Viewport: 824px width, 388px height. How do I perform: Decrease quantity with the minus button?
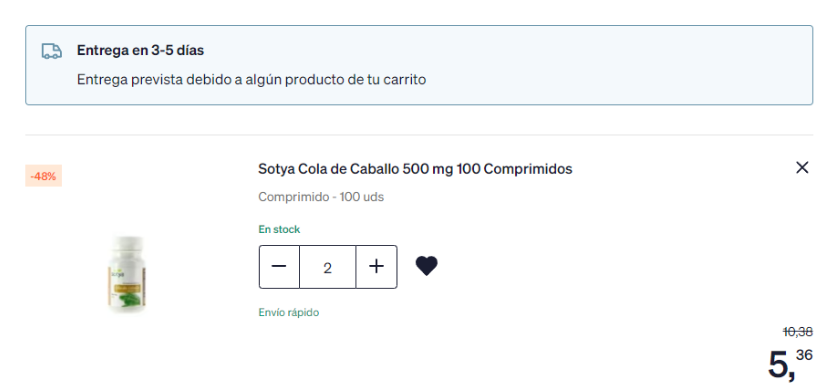pyautogui.click(x=279, y=267)
